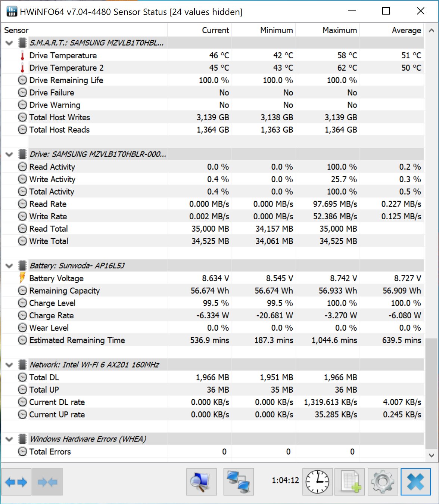Screen dimensions: 439x504
Task: Select the Battery Voltage sensor row
Action: point(56,278)
